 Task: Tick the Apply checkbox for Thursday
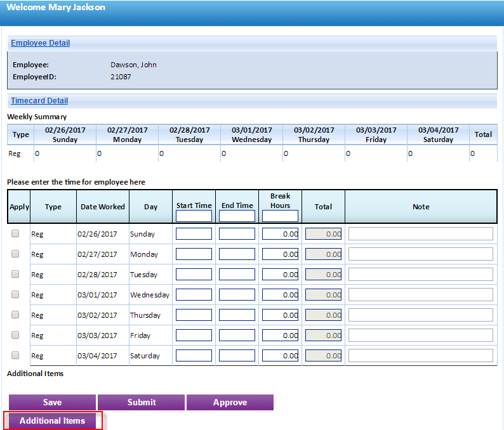pos(15,315)
